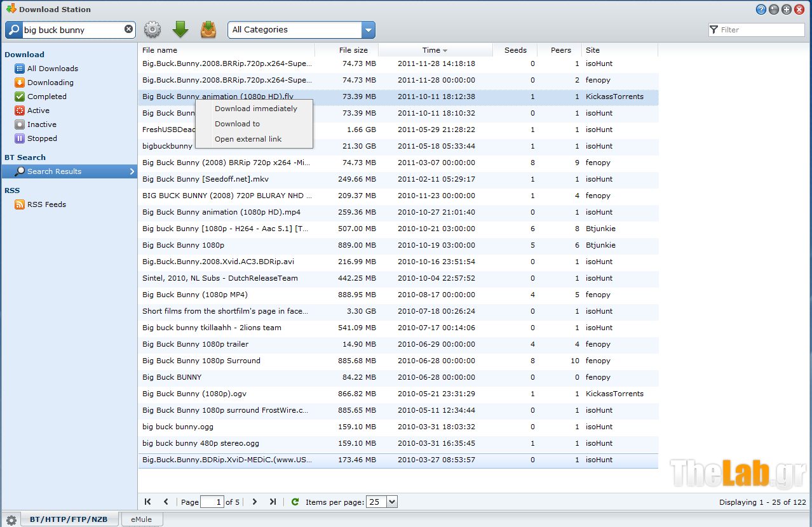Viewport: 812px width, 527px height.
Task: Select Big.Buck.Bunny.2008.Xvid.AC3.BDRip.avi row
Action: coord(398,262)
